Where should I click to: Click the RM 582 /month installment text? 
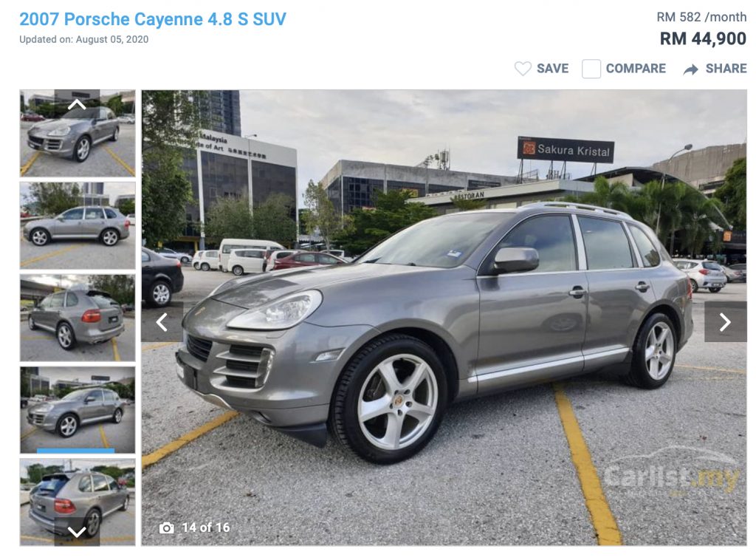click(701, 17)
